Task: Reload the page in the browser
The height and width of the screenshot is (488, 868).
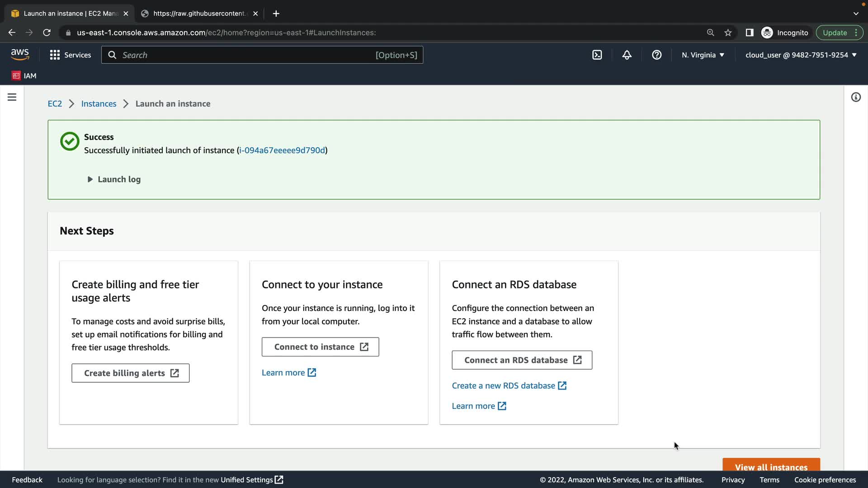Action: (47, 33)
